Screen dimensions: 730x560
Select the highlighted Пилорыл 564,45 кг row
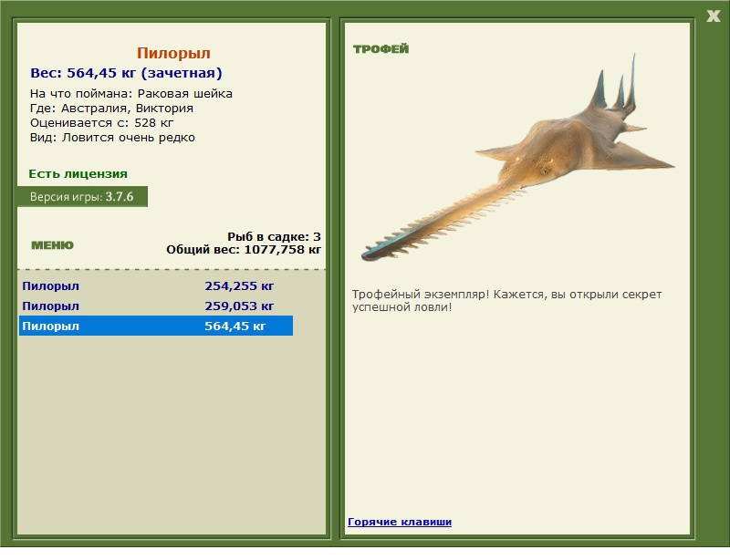156,326
